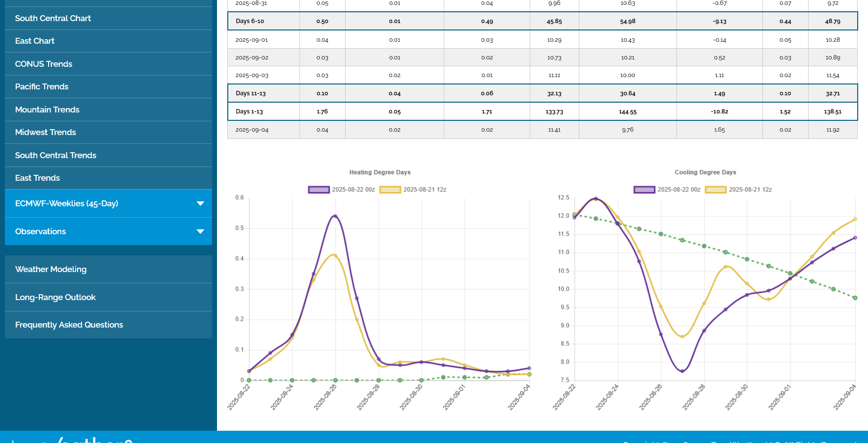Image resolution: width=868 pixels, height=443 pixels.
Task: Expand the Observations dropdown arrow
Action: click(x=200, y=231)
